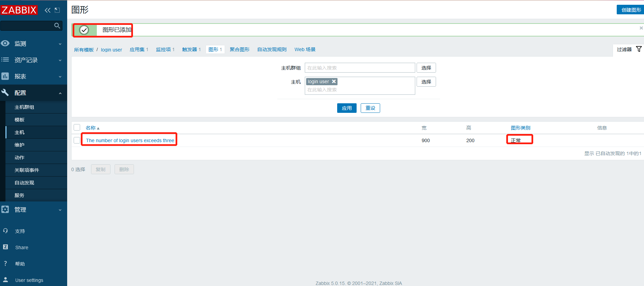
Task: Click the ZABBIX logo
Action: point(19,10)
